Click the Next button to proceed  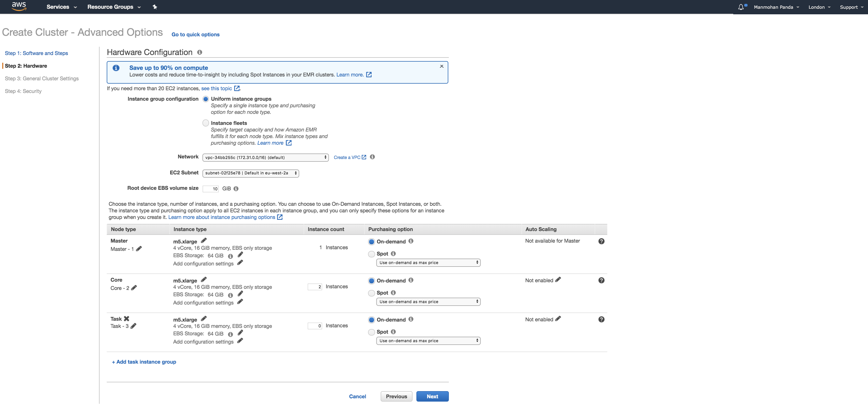pyautogui.click(x=432, y=396)
